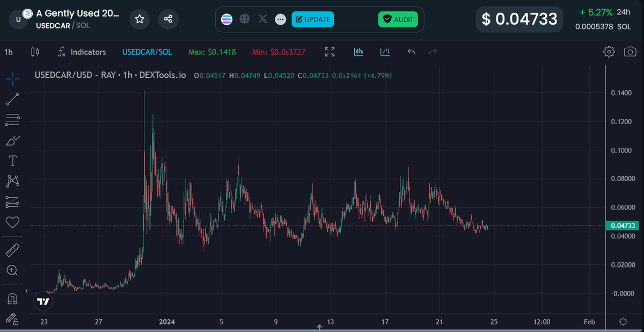Click the 0.0005378 SOL price value
Viewport: 644px width, 332px height.
point(603,26)
